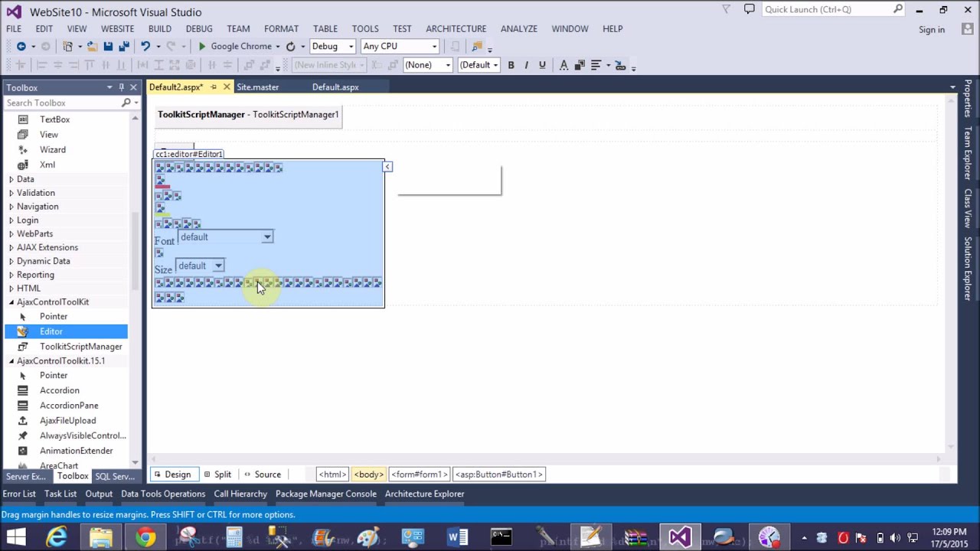This screenshot has height=551, width=980.
Task: Switch to Split view
Action: coord(217,474)
